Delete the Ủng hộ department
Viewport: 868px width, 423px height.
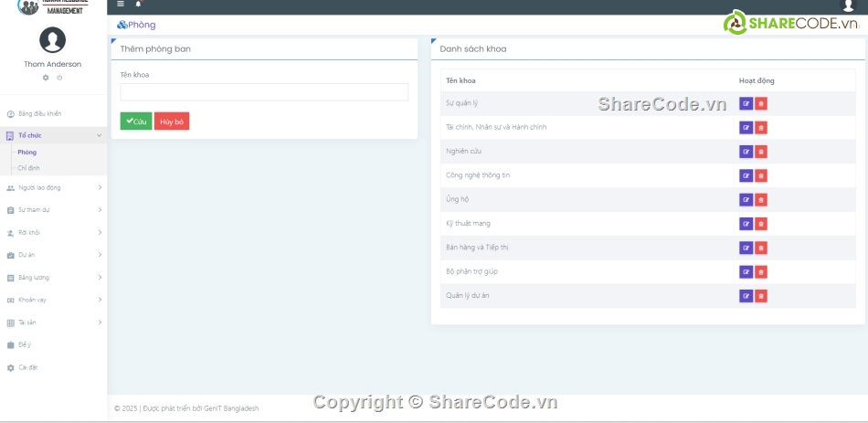[760, 200]
